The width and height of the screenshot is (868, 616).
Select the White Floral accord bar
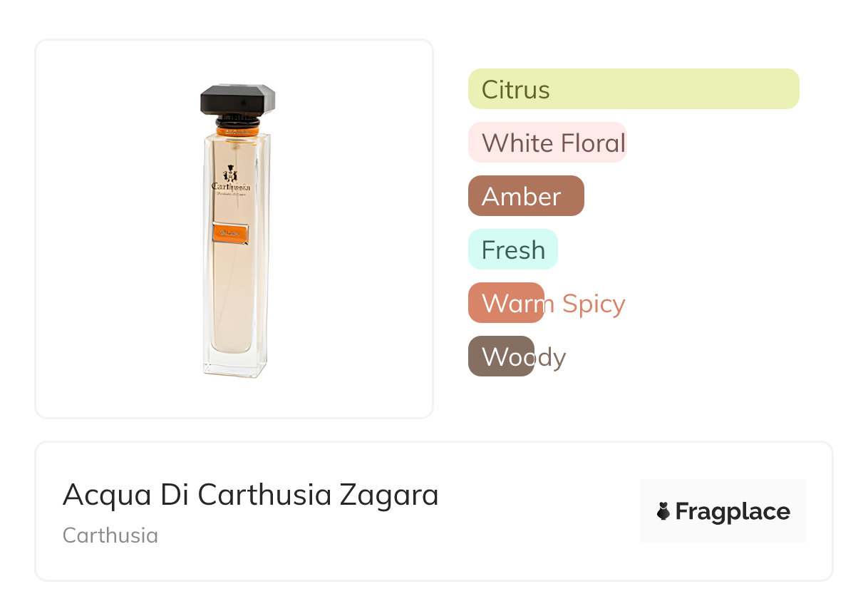[547, 143]
